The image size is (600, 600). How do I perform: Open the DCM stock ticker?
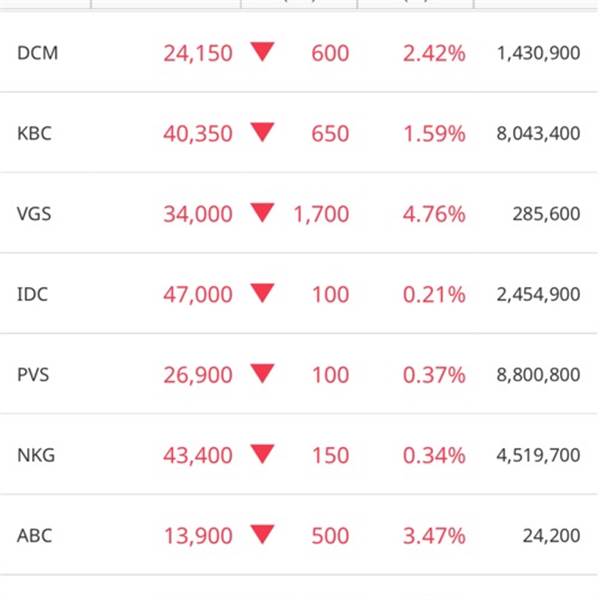(38, 53)
